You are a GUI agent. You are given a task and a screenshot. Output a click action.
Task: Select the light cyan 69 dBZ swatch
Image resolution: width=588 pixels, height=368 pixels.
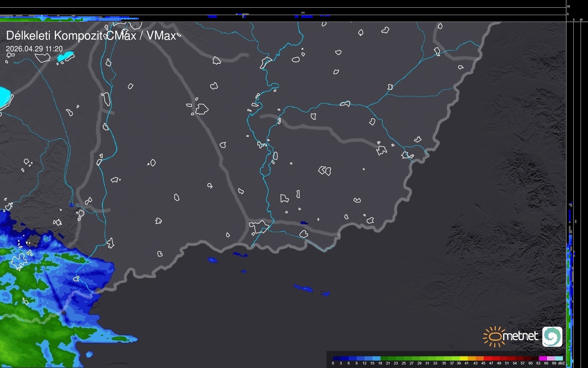pos(559,358)
